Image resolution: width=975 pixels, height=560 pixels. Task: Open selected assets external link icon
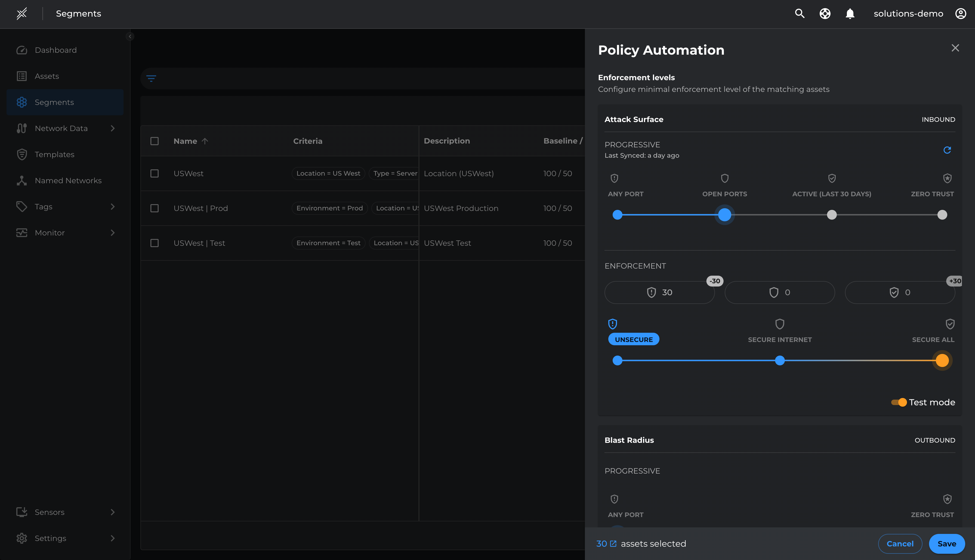click(x=613, y=543)
